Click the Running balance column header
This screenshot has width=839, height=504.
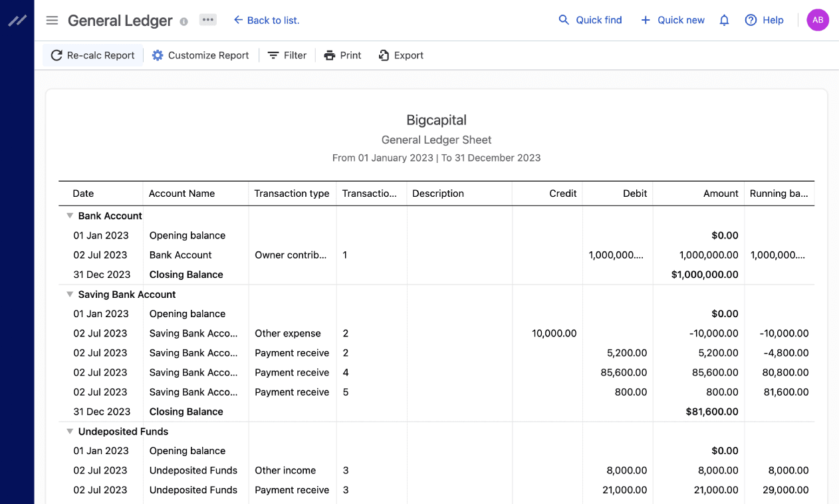point(779,193)
